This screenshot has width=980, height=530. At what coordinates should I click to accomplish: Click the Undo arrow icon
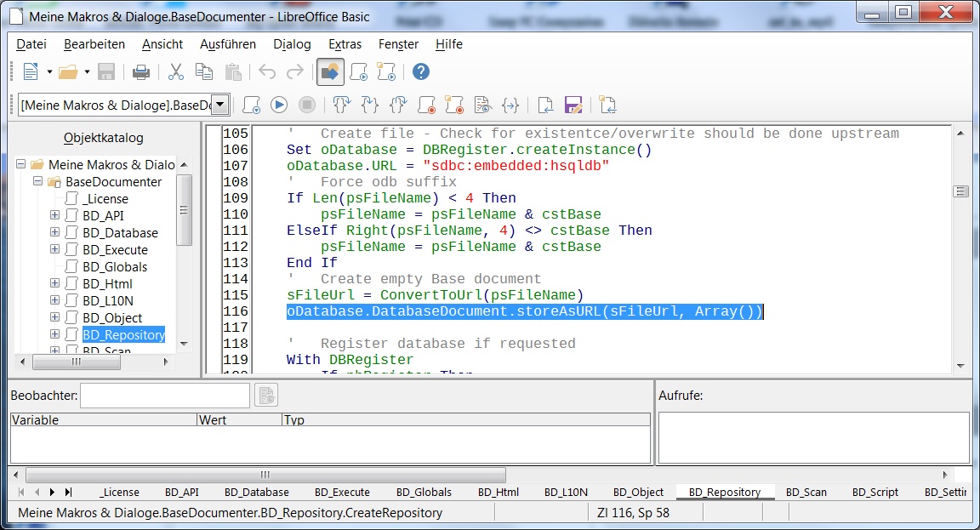267,71
